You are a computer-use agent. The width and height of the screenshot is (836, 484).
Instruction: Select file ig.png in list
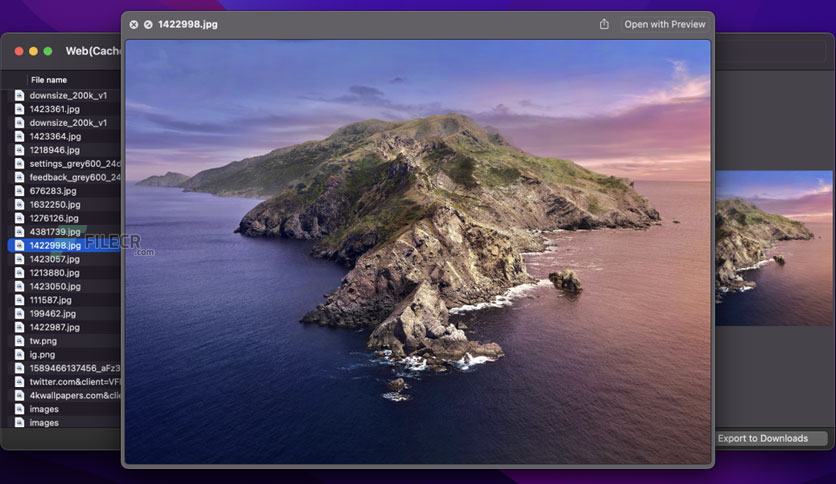(x=64, y=354)
